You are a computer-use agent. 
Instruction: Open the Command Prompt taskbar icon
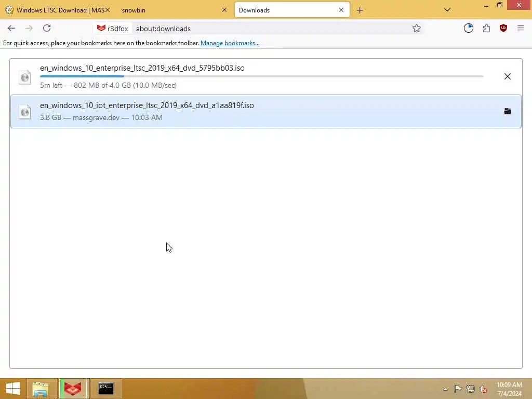pos(106,389)
